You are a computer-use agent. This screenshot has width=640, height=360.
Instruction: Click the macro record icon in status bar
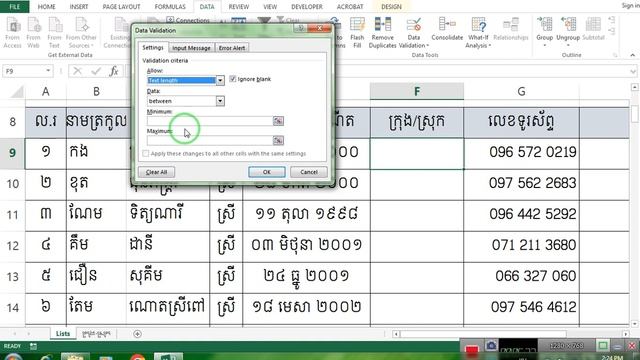[x=33, y=346]
